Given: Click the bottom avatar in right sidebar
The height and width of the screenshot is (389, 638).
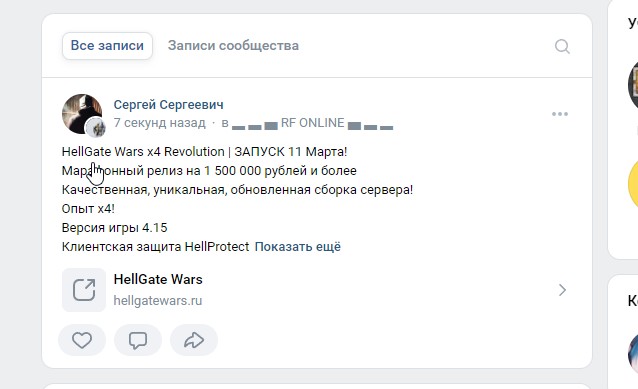Looking at the screenshot, I should pyautogui.click(x=633, y=353).
